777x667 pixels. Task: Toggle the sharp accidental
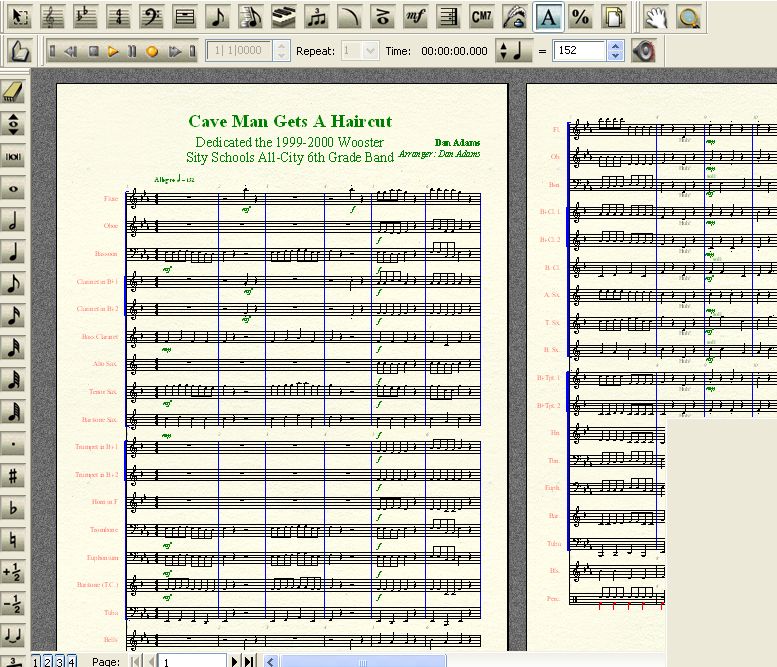[13, 476]
